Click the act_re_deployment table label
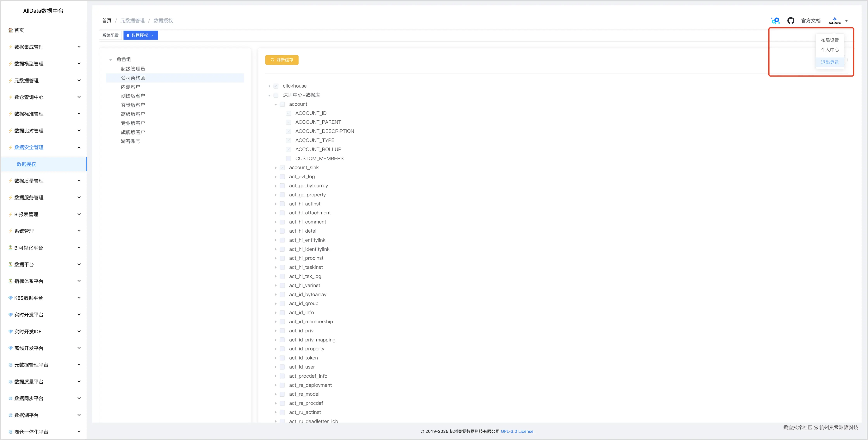Image resolution: width=868 pixels, height=440 pixels. click(x=310, y=385)
